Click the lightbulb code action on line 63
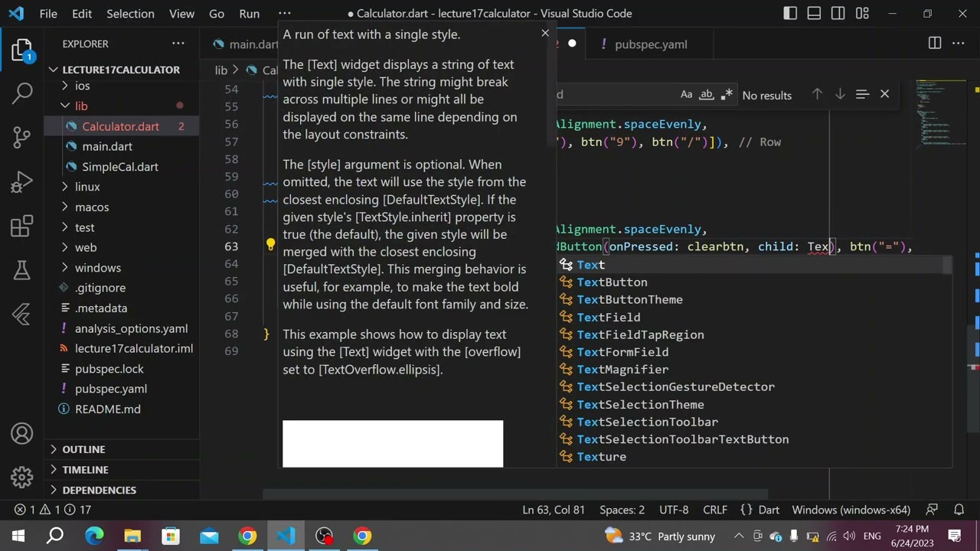Screen dimensions: 980x551 (x=270, y=246)
